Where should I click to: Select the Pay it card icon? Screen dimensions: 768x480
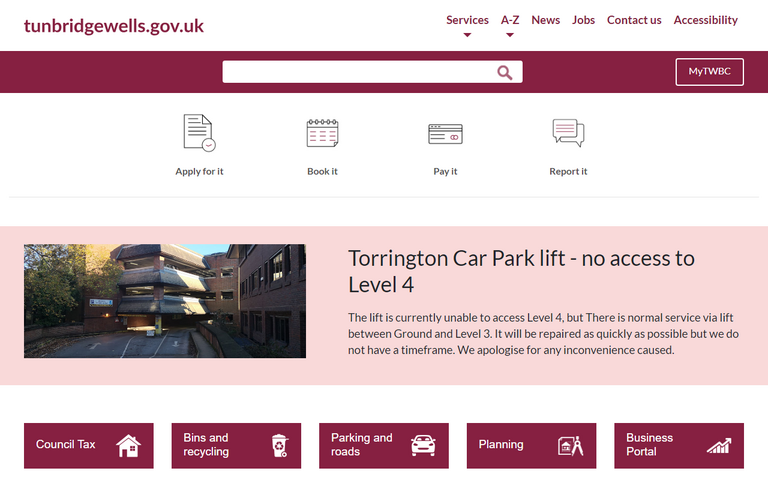(445, 133)
